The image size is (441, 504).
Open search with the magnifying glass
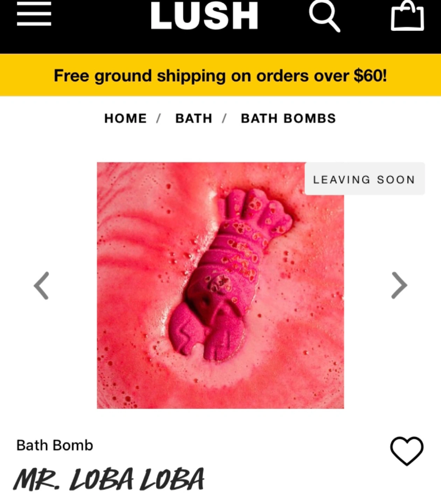324,16
